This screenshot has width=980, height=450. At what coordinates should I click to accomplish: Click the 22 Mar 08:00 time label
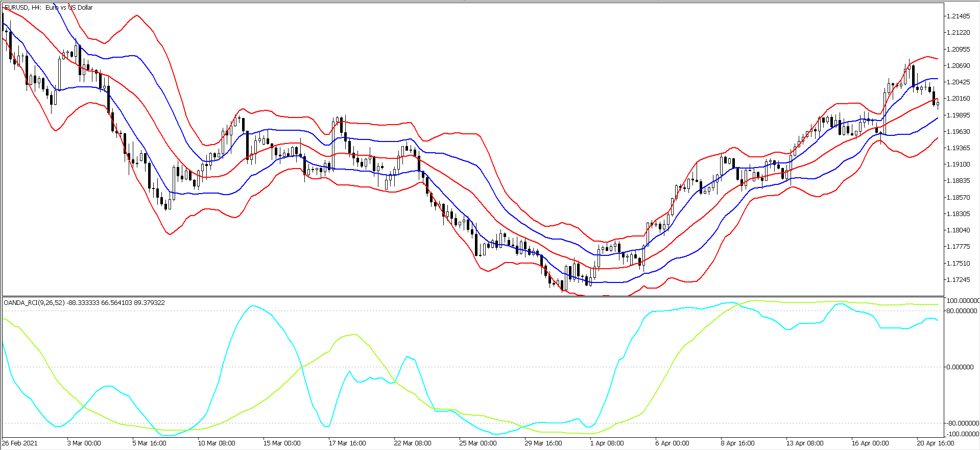(413, 443)
